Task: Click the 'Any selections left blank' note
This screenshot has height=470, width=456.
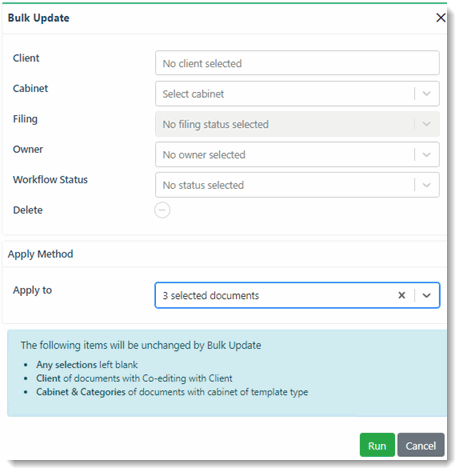Action: tap(87, 365)
